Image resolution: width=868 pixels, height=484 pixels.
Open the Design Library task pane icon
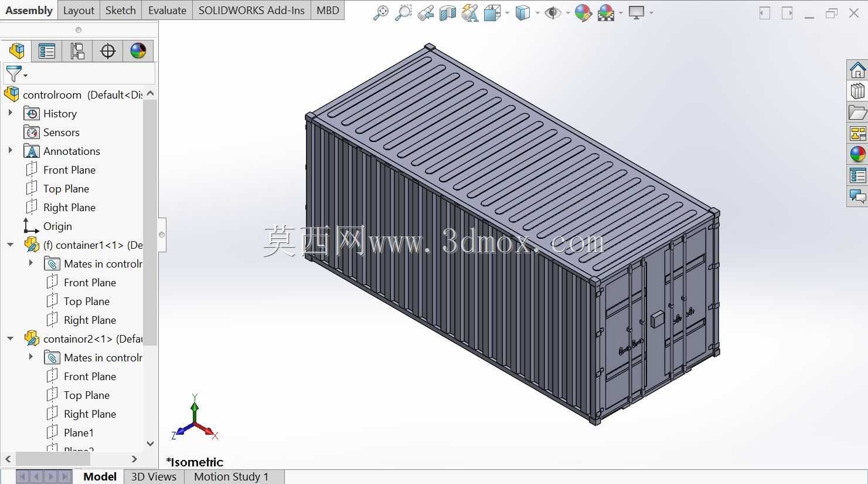point(857,92)
